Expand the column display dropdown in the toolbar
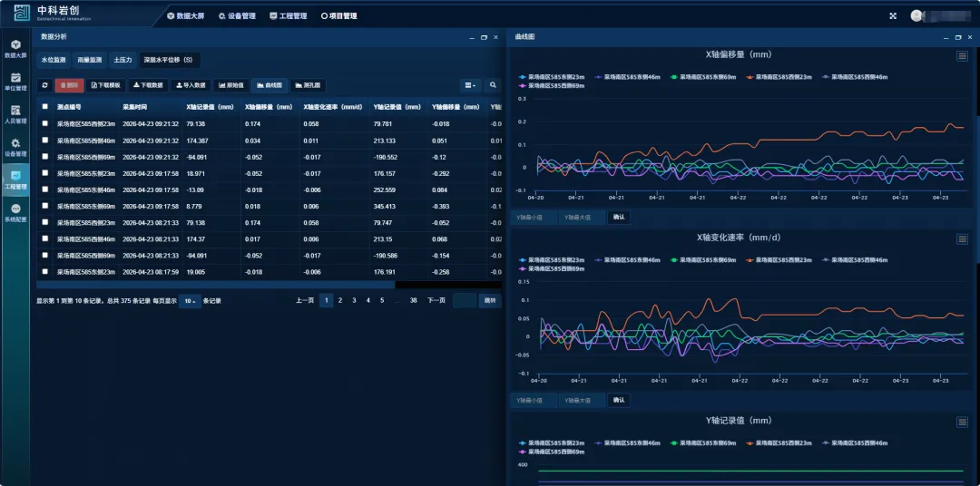The image size is (980, 486). point(469,85)
